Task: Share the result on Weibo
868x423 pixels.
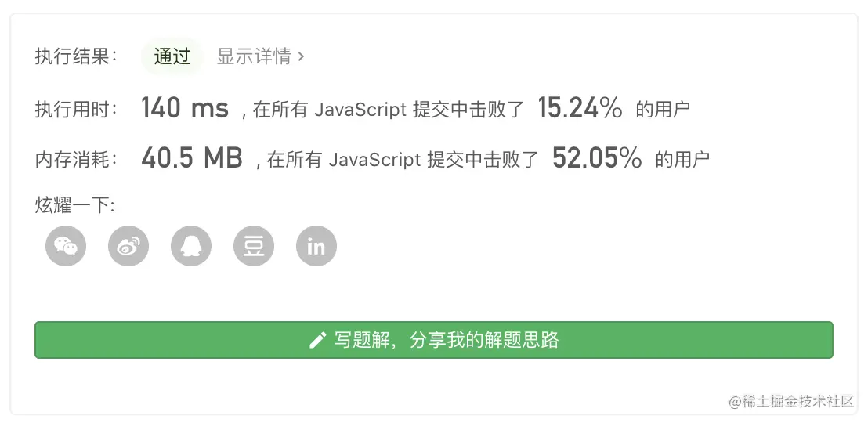Action: coord(128,246)
